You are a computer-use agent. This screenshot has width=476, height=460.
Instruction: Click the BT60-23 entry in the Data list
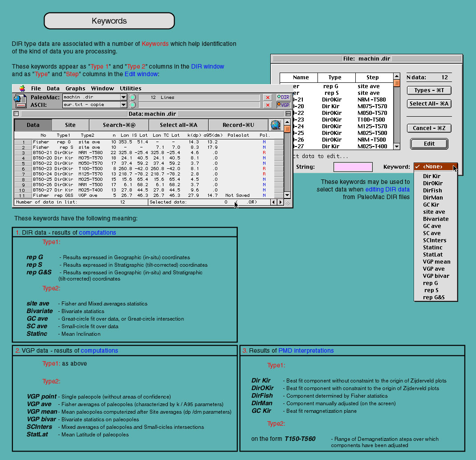pos(42,169)
